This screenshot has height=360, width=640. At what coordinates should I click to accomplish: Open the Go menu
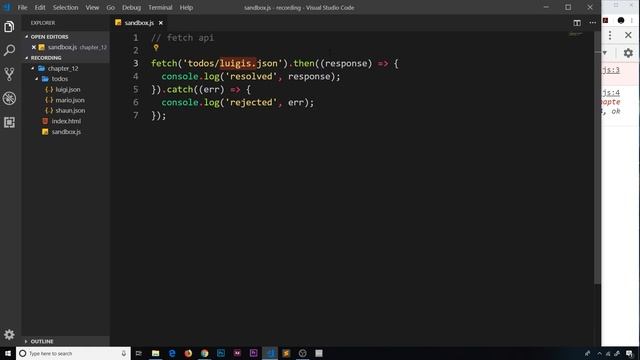(111, 7)
